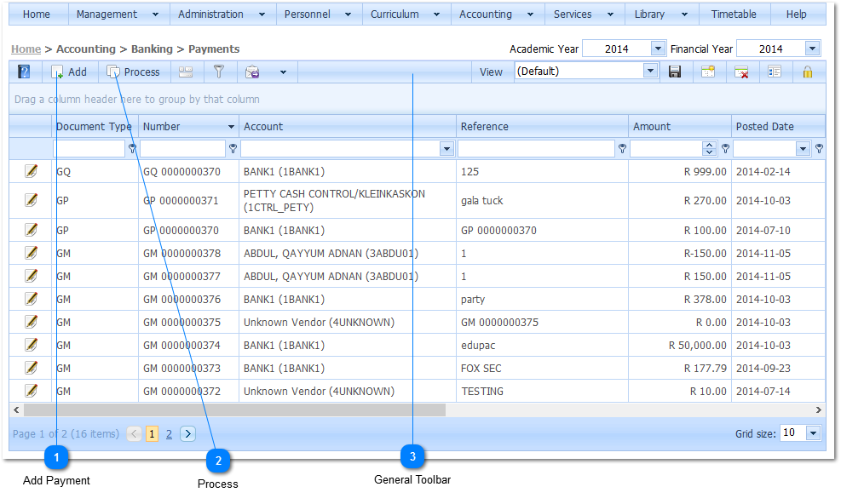
Task: Click the toolbar filter funnel icon
Action: tap(219, 72)
